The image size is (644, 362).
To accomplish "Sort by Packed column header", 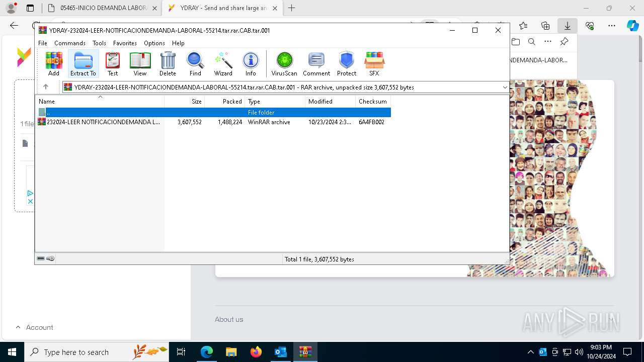I will click(225, 102).
